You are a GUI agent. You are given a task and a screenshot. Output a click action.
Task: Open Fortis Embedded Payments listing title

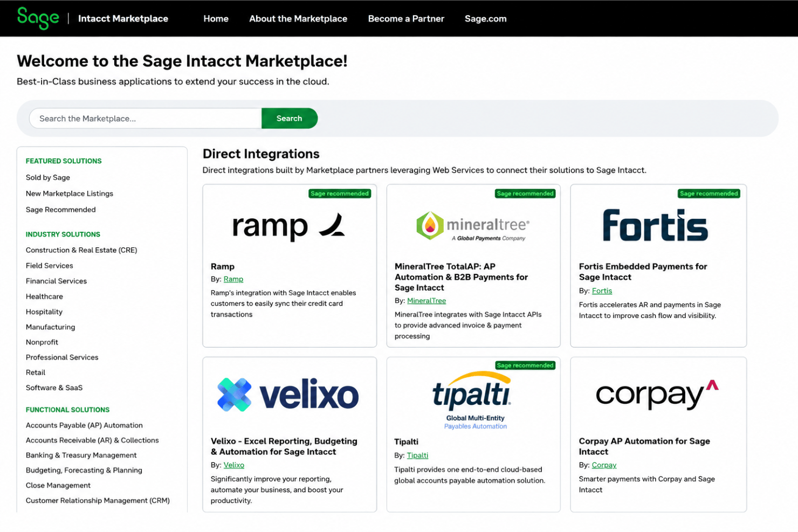643,272
